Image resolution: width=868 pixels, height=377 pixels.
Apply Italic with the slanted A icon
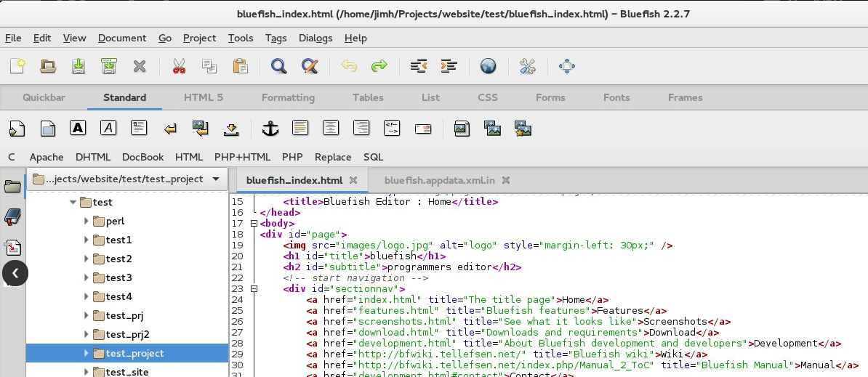coord(108,129)
